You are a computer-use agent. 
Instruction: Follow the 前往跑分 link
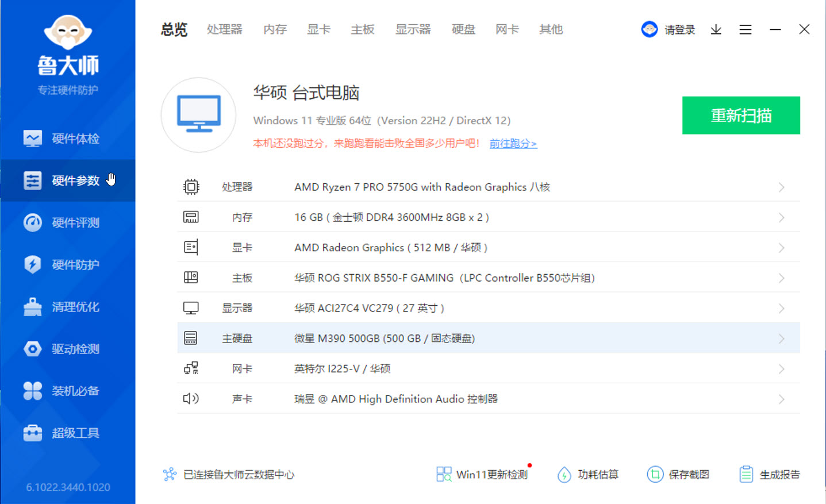(513, 144)
